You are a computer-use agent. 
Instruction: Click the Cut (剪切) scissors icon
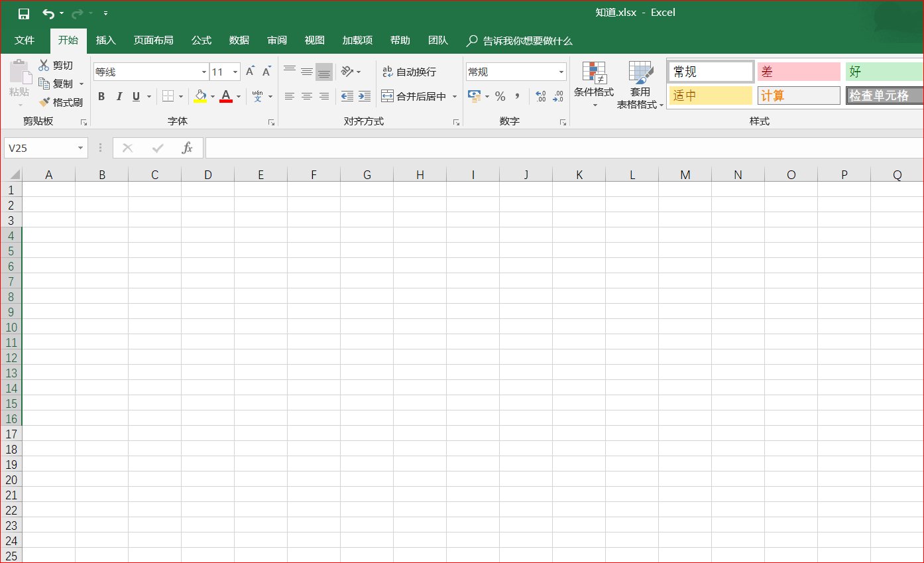44,65
